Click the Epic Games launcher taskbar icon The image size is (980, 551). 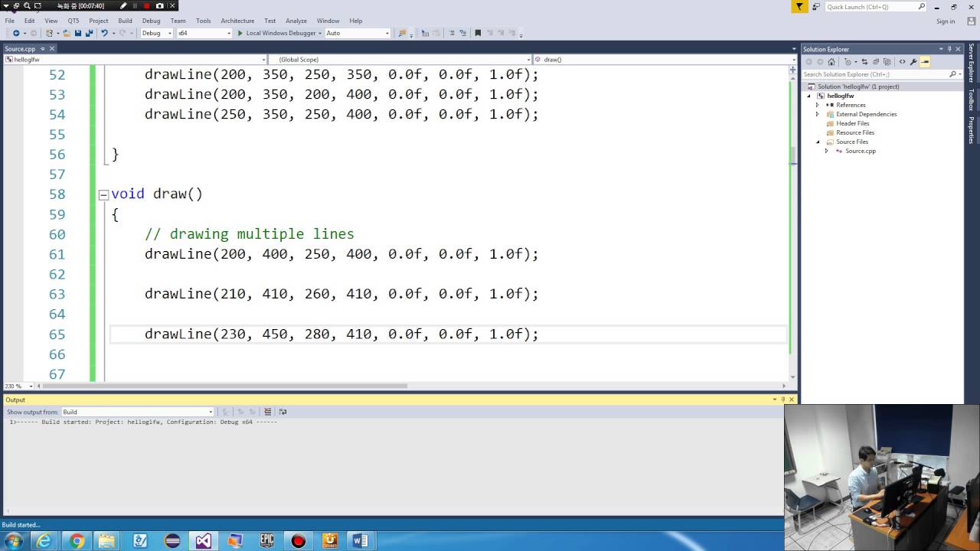tap(266, 541)
